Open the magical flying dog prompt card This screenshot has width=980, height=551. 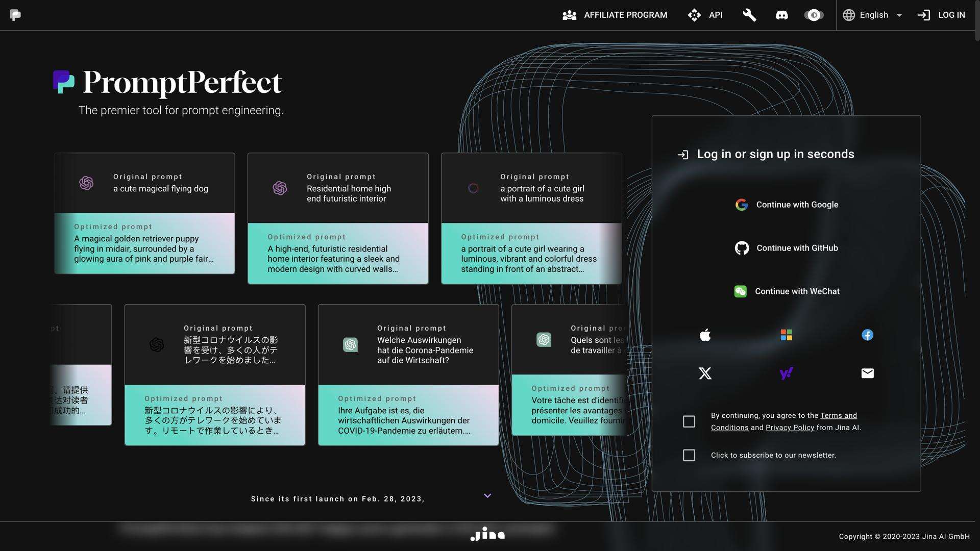(144, 213)
